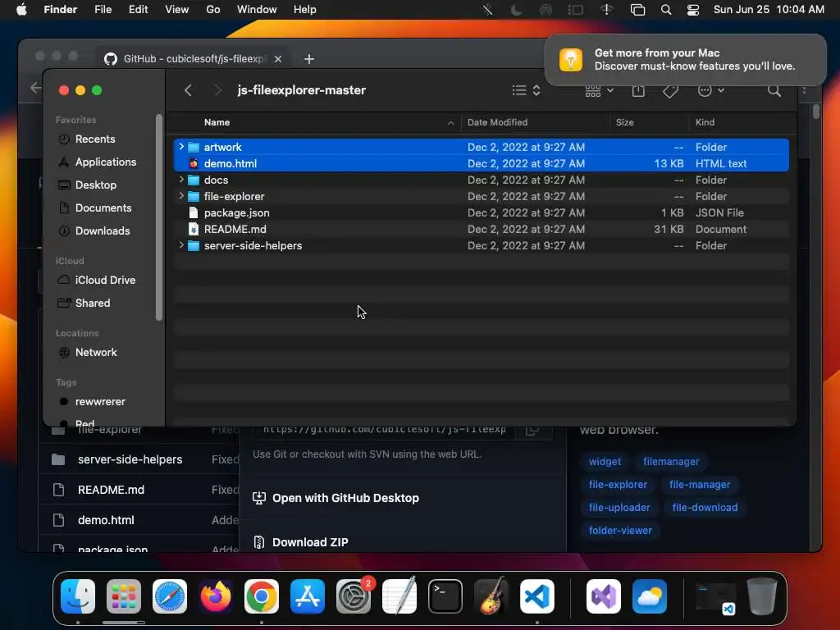Select the rewwrerer tag in sidebar
840x630 pixels.
click(99, 401)
